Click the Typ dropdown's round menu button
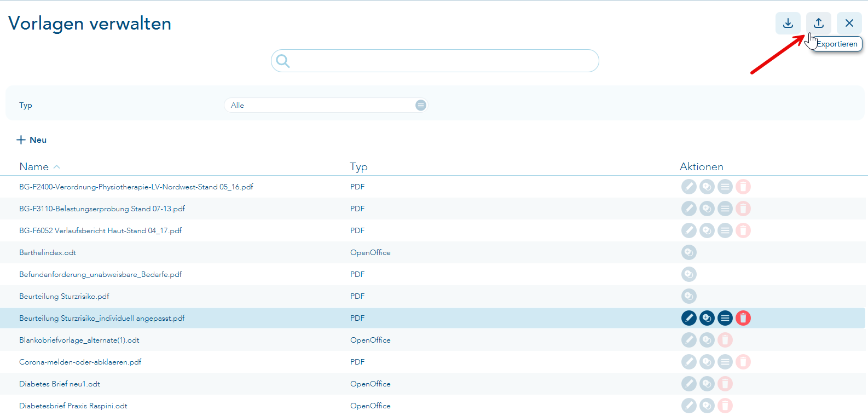Image resolution: width=868 pixels, height=416 pixels. point(420,105)
